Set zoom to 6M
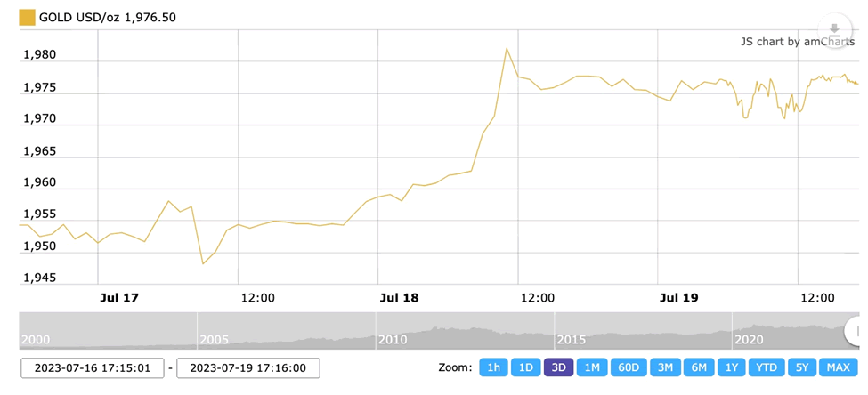 [x=699, y=367]
